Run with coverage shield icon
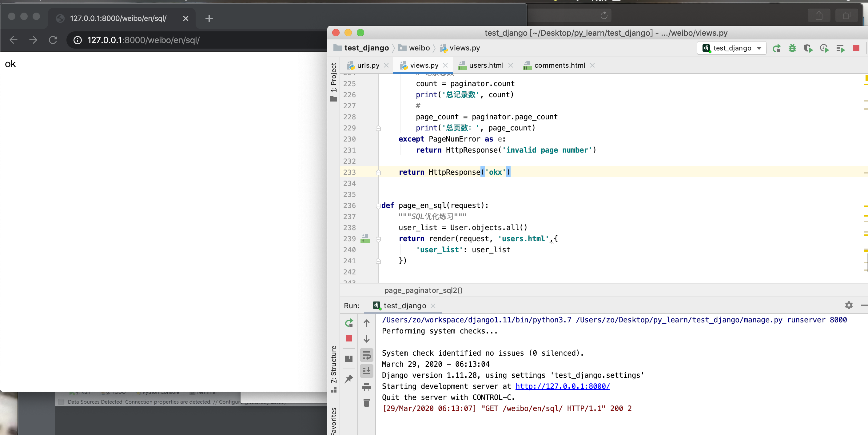 (808, 48)
